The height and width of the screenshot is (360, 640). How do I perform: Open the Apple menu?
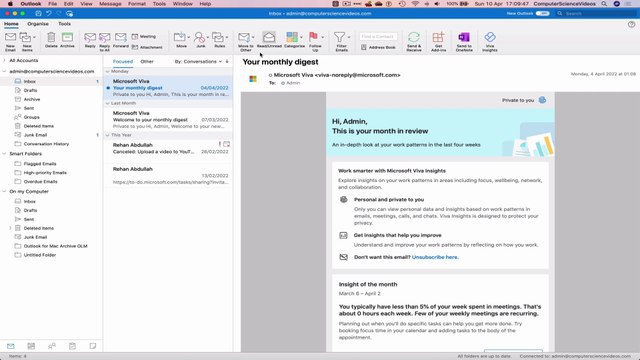(10, 4)
